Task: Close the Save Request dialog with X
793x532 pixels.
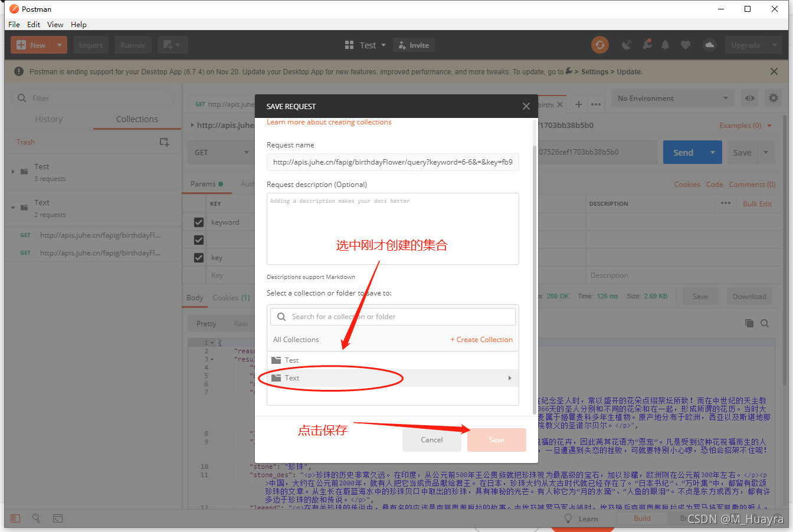Action: tap(526, 106)
